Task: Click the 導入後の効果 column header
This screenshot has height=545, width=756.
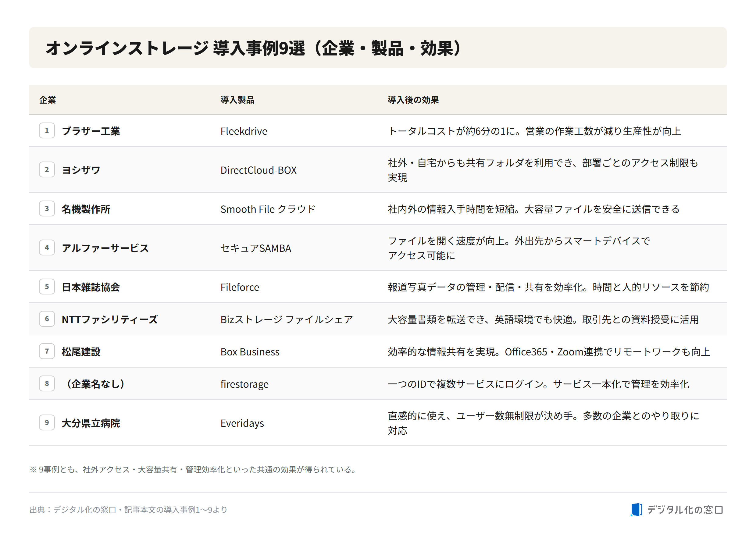Action: [413, 100]
